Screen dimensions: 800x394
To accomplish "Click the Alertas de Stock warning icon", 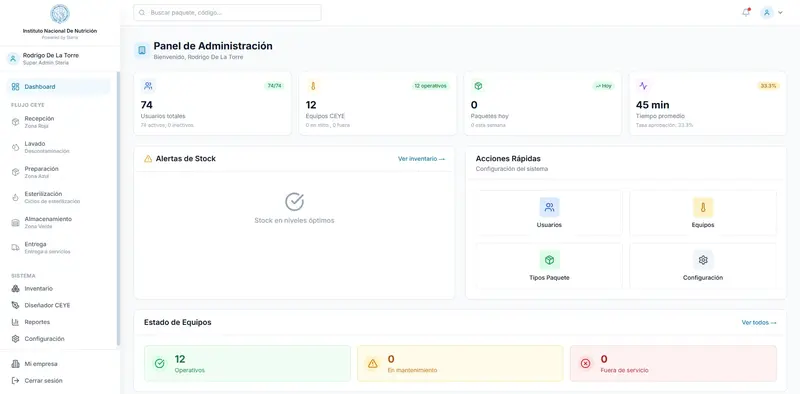I will click(x=148, y=159).
